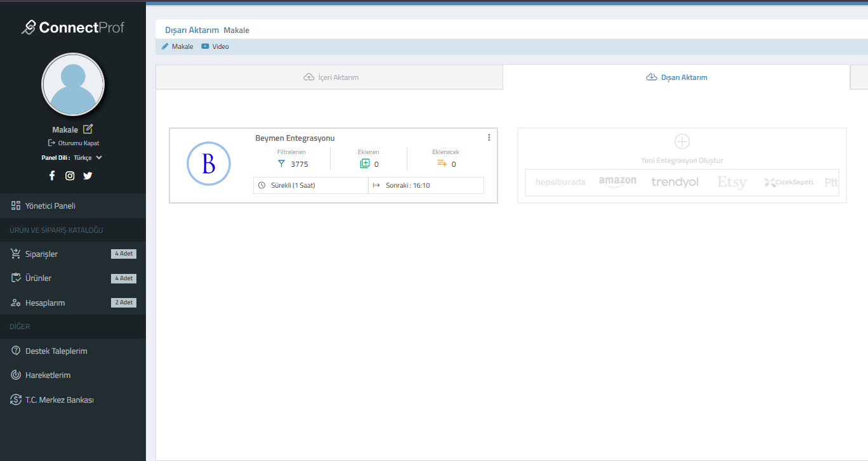Click the Facebook icon in sidebar

52,176
